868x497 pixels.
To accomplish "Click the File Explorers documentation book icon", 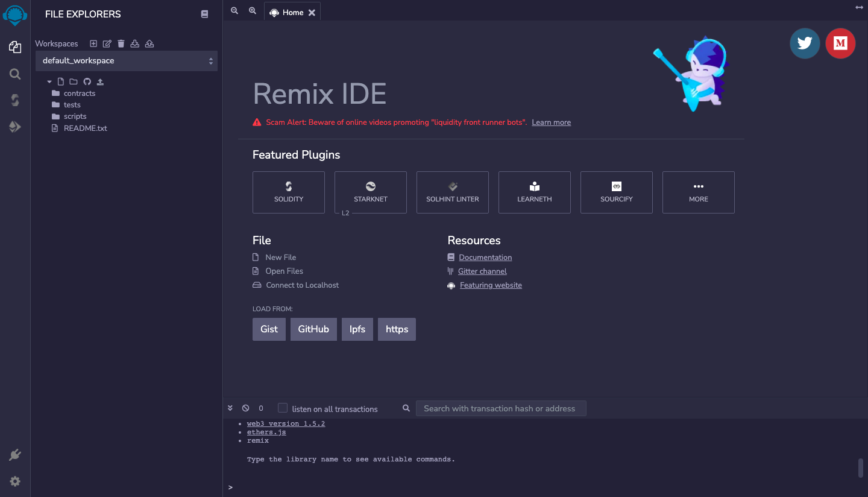I will 204,14.
